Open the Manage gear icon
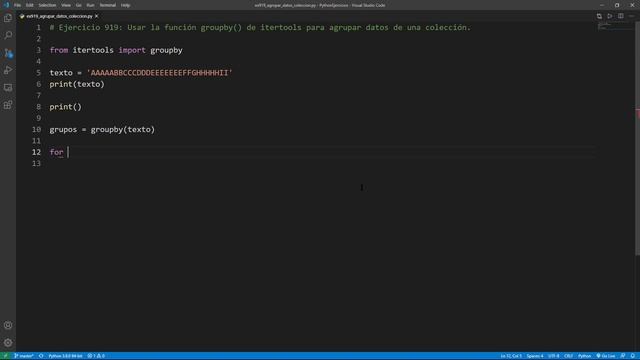 click(x=8, y=342)
